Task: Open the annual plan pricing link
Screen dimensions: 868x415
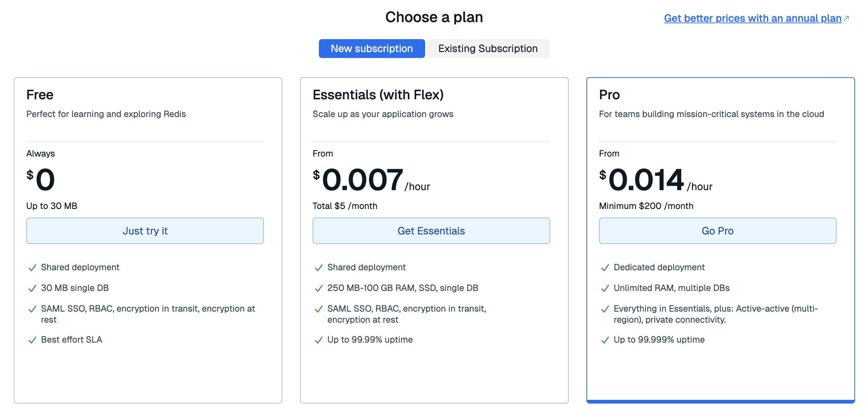Action: click(x=752, y=18)
